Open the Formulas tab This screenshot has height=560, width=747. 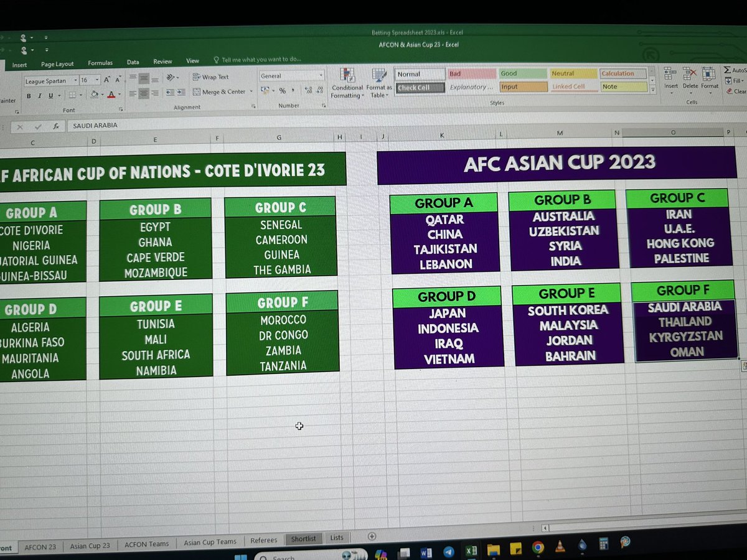click(100, 63)
